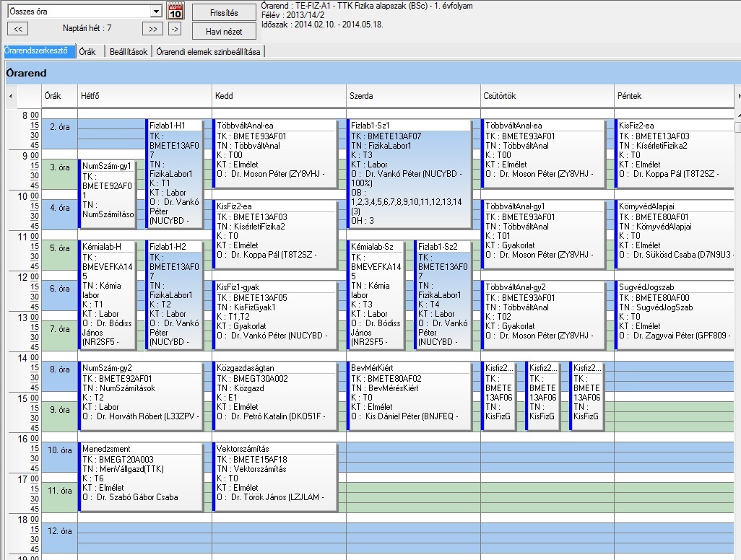Image resolution: width=741 pixels, height=560 pixels.
Task: Select the BevMérKiért lesson block
Action: 409,395
